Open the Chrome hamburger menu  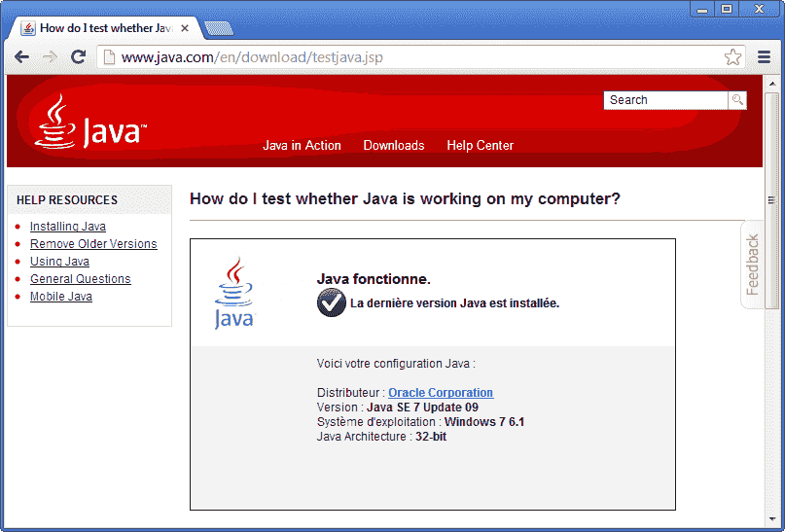[764, 57]
